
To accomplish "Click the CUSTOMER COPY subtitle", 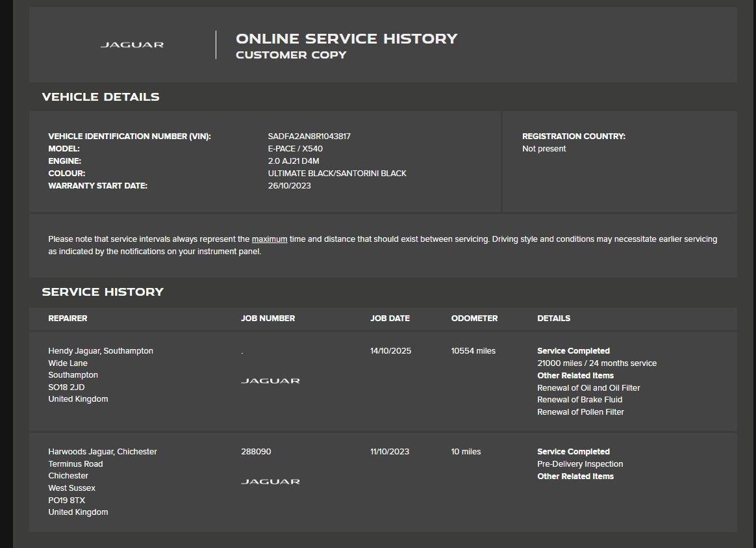I will [291, 55].
